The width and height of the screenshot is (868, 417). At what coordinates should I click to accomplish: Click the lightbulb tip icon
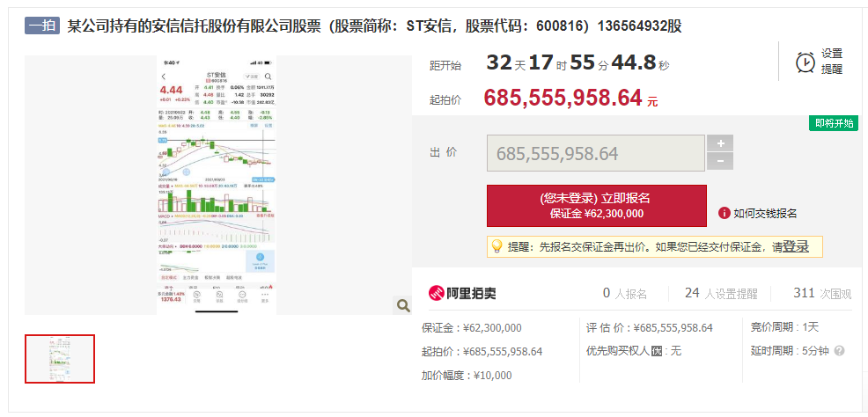tap(497, 246)
